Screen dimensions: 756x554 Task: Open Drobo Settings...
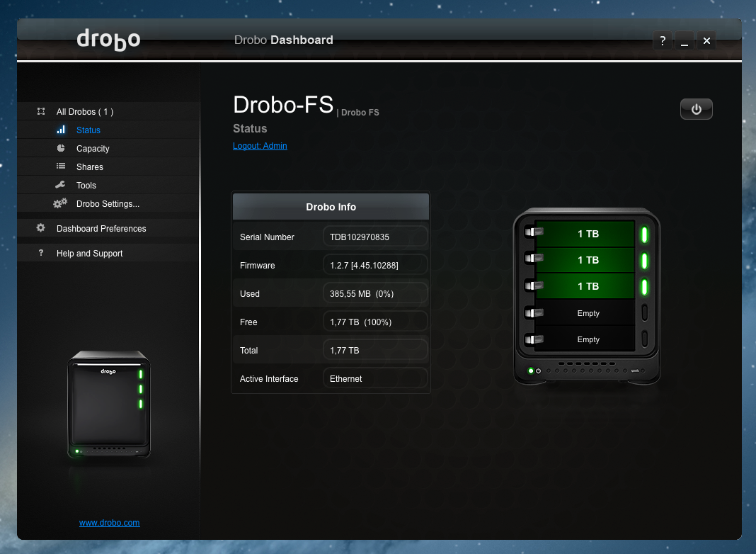tap(108, 203)
